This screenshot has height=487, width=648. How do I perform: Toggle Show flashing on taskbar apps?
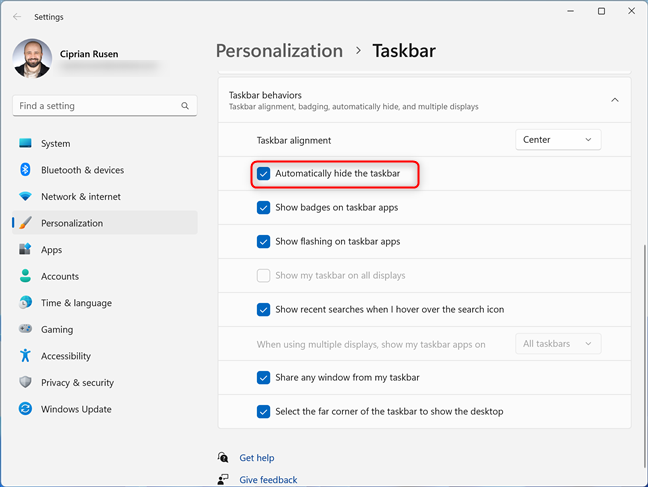263,241
